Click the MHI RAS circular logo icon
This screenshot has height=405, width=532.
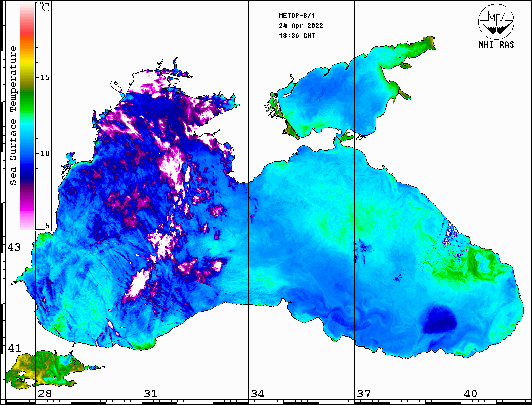(x=496, y=21)
